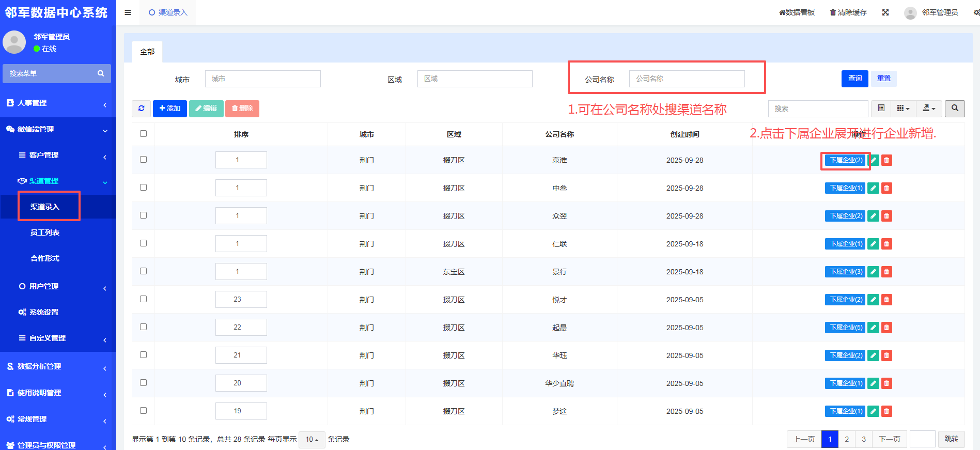
Task: Click the refresh icon in table toolbar
Action: click(x=141, y=108)
